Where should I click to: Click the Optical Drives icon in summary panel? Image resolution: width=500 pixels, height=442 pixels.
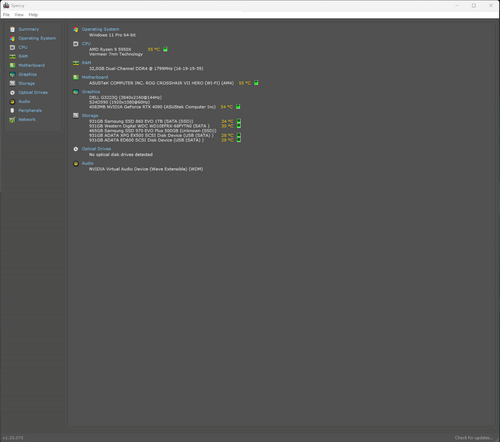pos(76,149)
